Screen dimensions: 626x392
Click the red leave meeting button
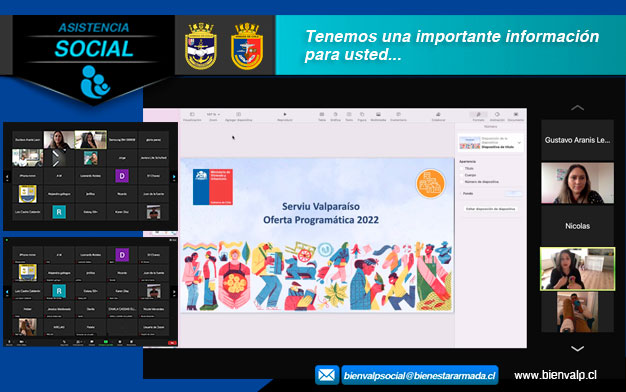pos(172,343)
